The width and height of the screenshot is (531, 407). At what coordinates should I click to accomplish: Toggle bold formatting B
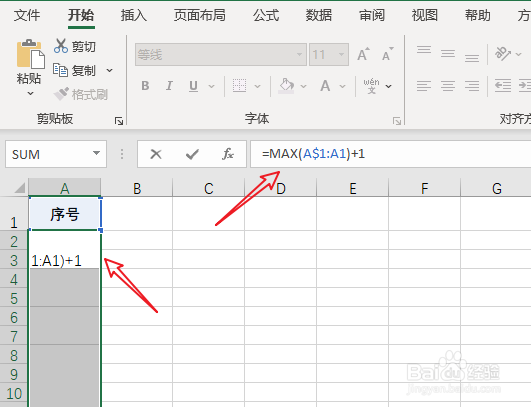click(x=145, y=86)
